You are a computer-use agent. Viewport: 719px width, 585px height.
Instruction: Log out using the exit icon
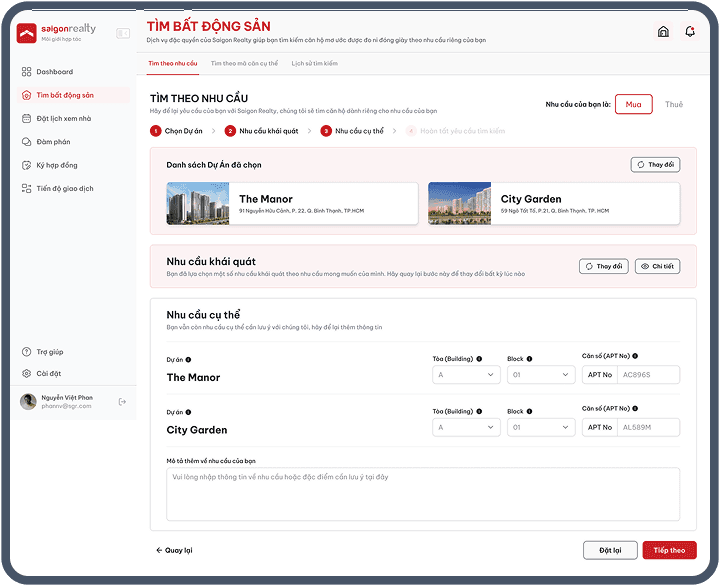coord(122,402)
